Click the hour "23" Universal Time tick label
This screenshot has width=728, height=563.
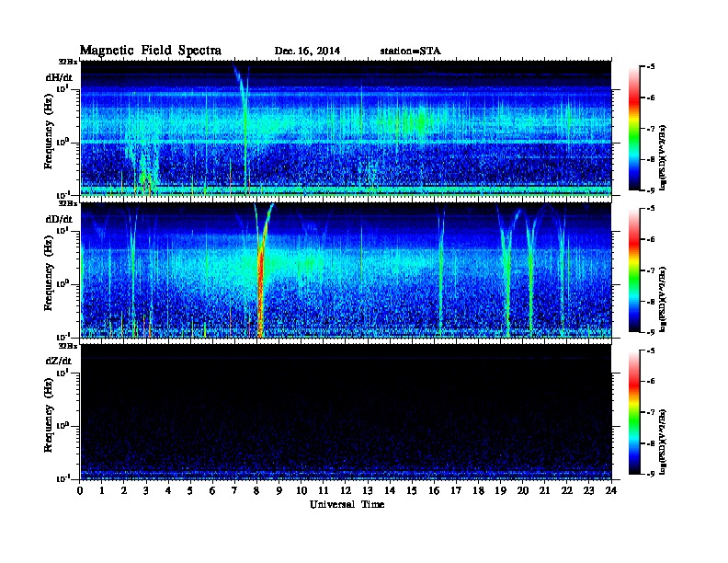588,490
